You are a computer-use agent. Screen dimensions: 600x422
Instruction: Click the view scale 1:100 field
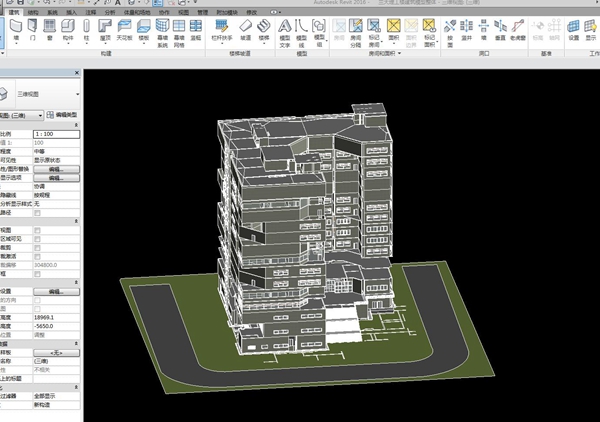point(55,132)
